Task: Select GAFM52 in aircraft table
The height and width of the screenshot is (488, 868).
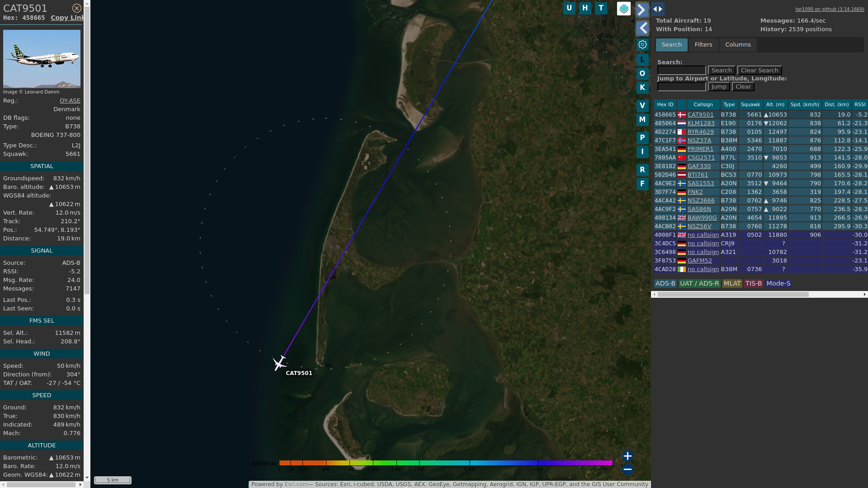Action: click(699, 261)
